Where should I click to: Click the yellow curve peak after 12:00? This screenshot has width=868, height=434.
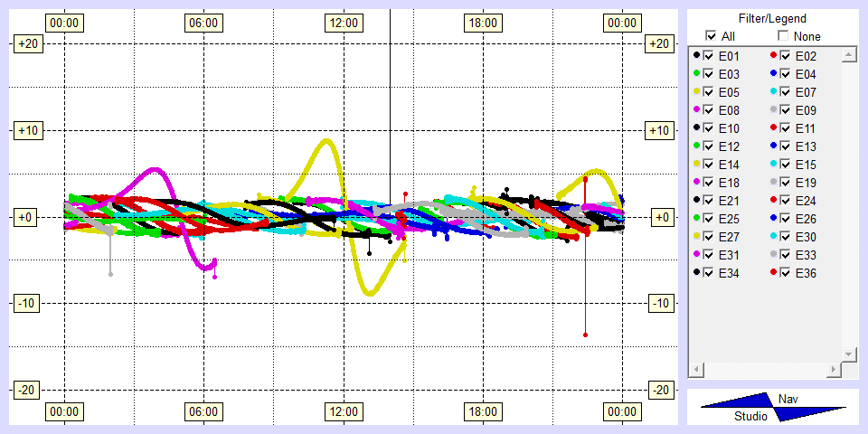(326, 141)
